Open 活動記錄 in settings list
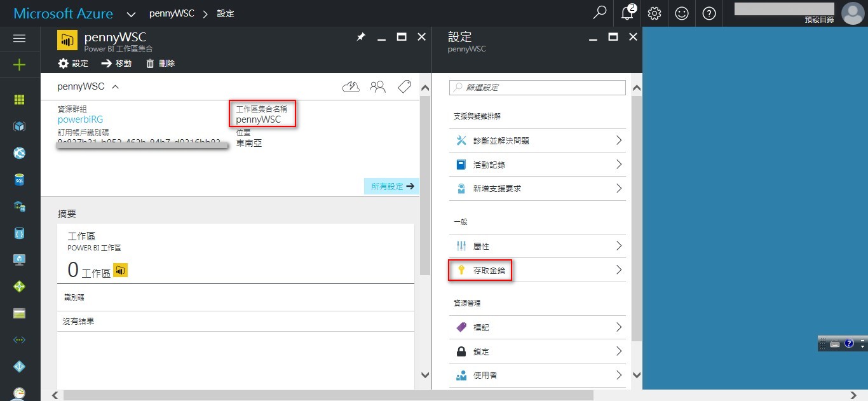The height and width of the screenshot is (401, 868). pyautogui.click(x=538, y=165)
